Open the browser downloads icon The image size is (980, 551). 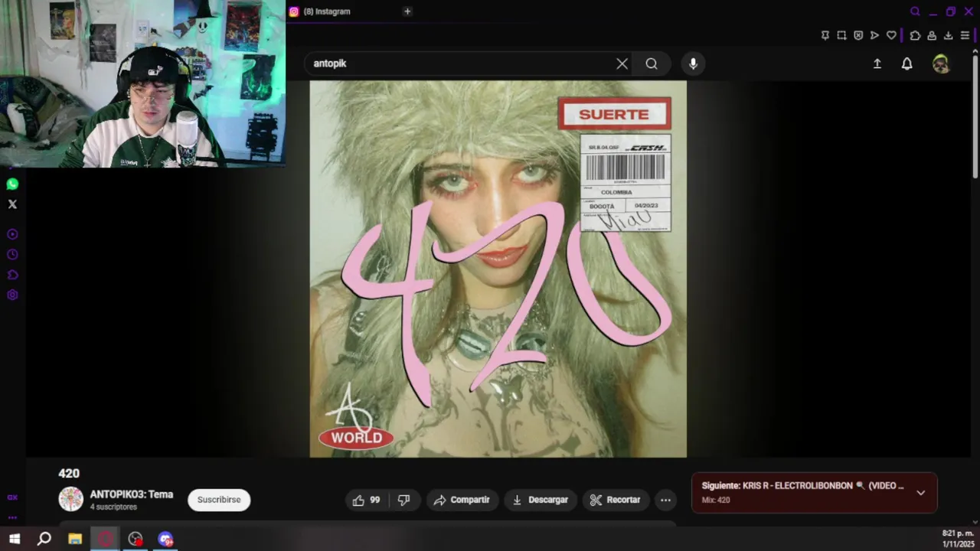(x=948, y=35)
